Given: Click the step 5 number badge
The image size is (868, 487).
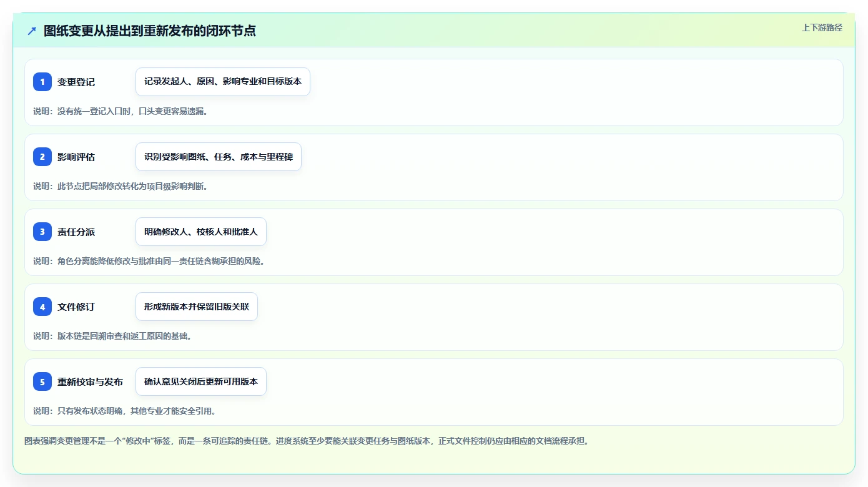Looking at the screenshot, I should [42, 381].
